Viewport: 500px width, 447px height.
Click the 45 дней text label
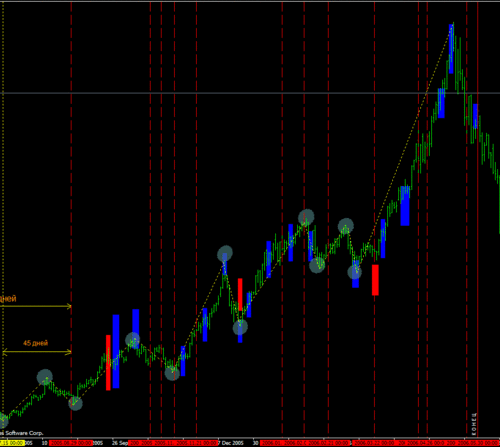click(x=35, y=343)
